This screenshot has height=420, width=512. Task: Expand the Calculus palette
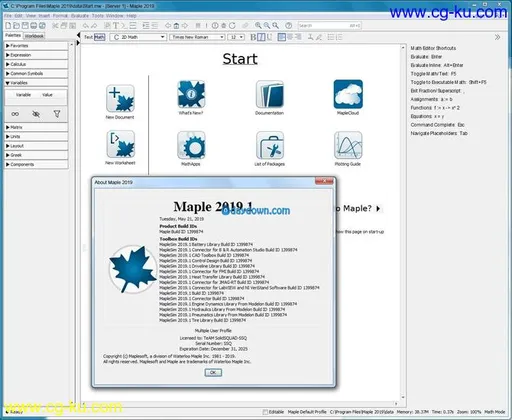click(x=36, y=64)
